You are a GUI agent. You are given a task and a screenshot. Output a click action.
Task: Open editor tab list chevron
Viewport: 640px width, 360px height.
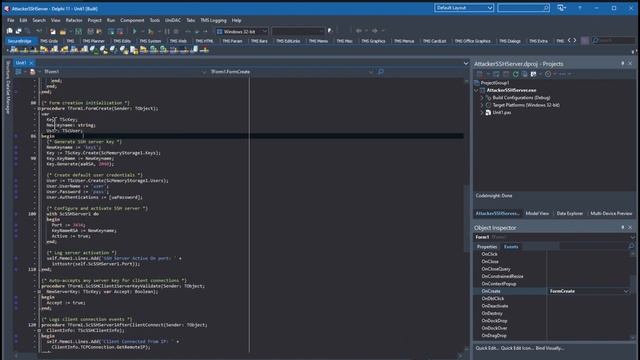466,63
